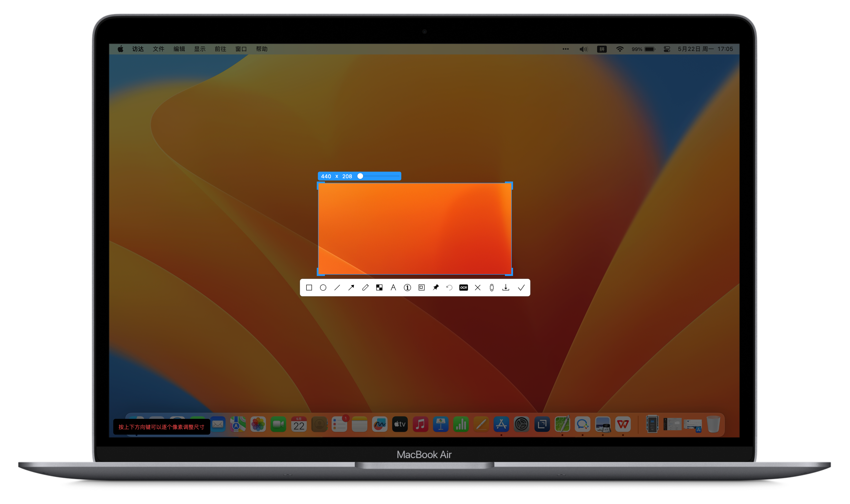Open the 前往 menu
Screen dimensions: 850x504
pos(220,49)
